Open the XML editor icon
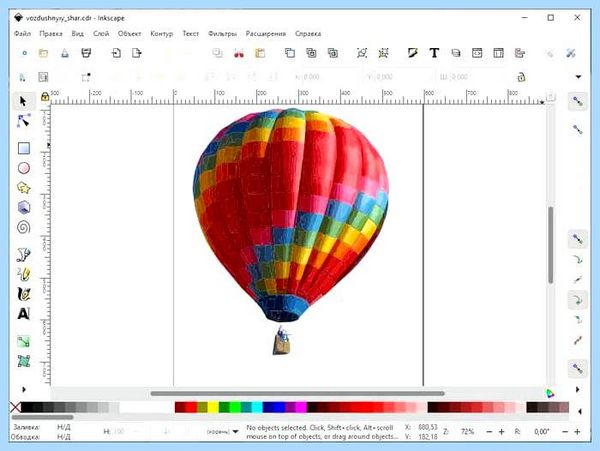The image size is (600, 451). [477, 53]
